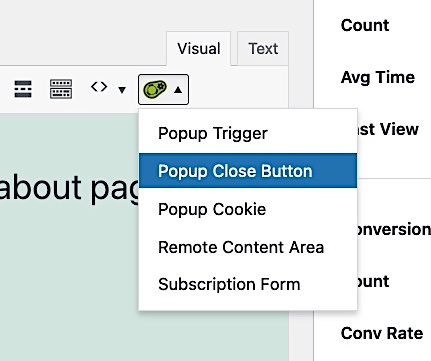Click the Insert Read More tag icon

tap(23, 89)
